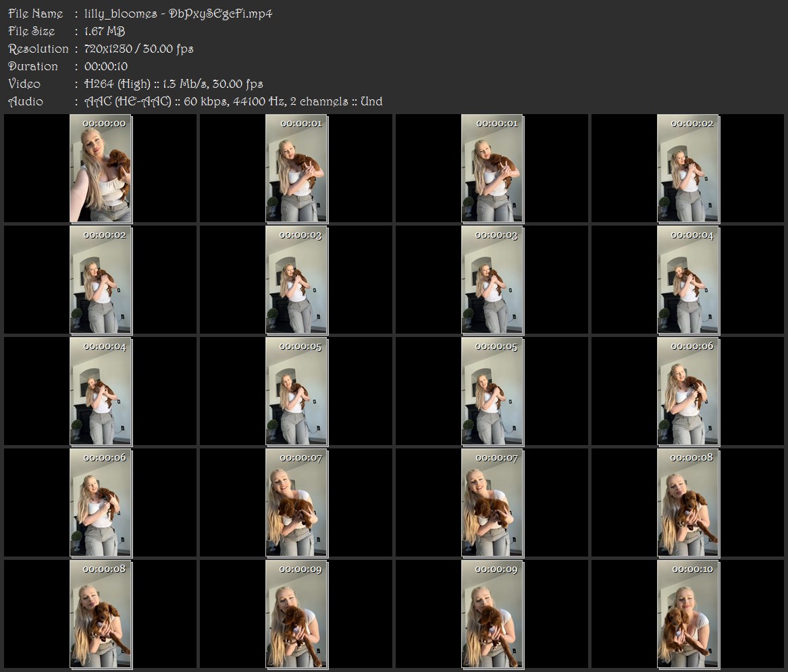Select the 00:00:02 thumbnail in the top row
The image size is (788, 672).
688,168
